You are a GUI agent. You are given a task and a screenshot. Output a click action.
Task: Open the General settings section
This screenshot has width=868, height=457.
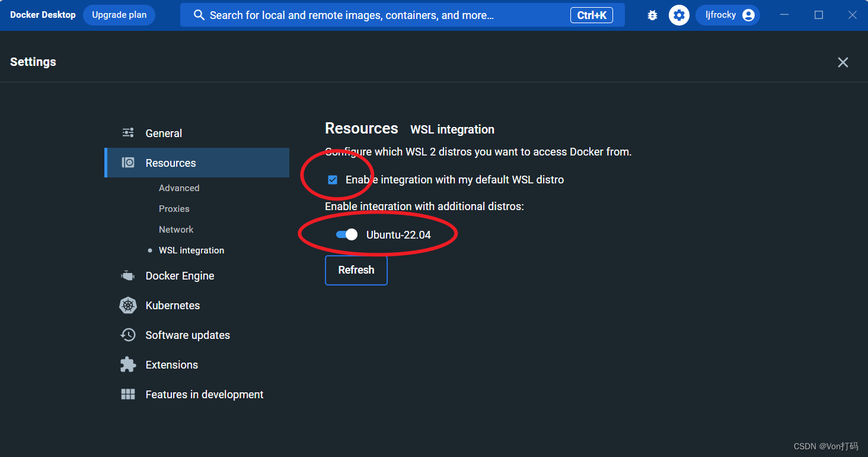click(197, 133)
